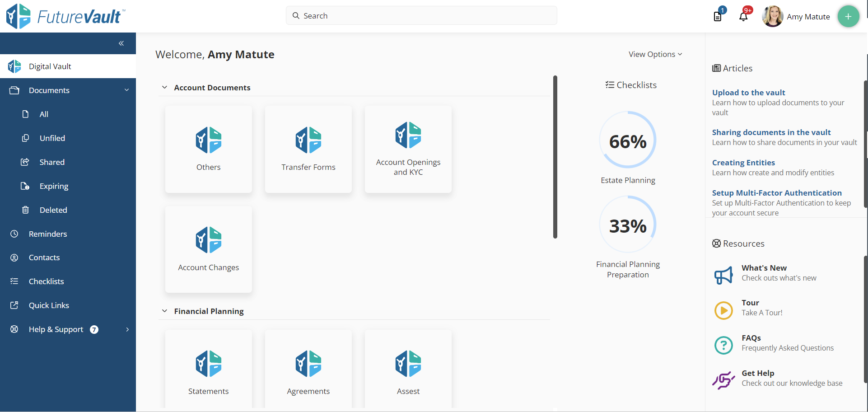Click the vault content vertical scrollbar

[x=555, y=157]
